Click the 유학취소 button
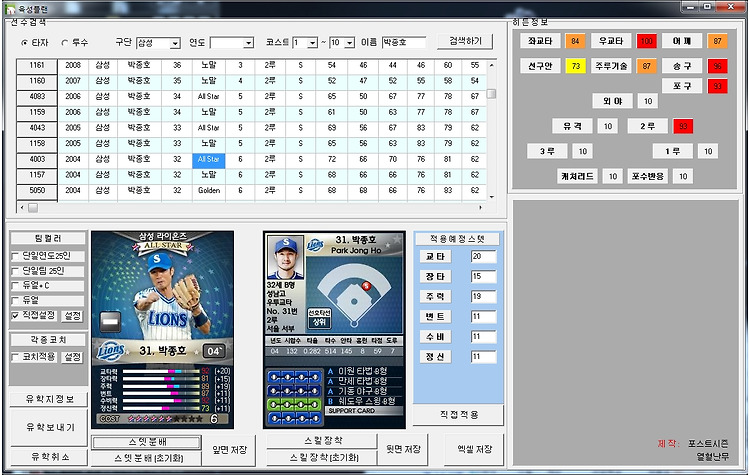 tap(49, 457)
